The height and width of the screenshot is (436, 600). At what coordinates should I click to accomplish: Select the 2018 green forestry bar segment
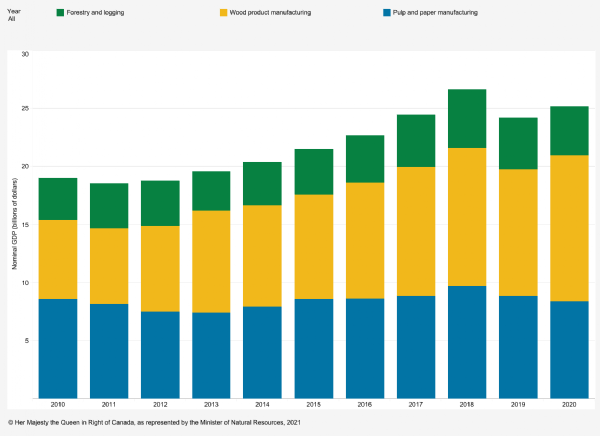point(467,119)
